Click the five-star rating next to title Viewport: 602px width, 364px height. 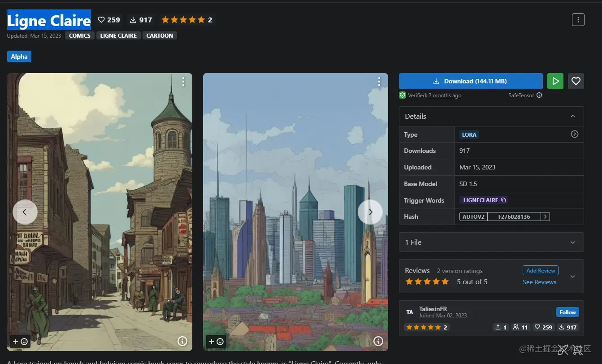point(187,20)
